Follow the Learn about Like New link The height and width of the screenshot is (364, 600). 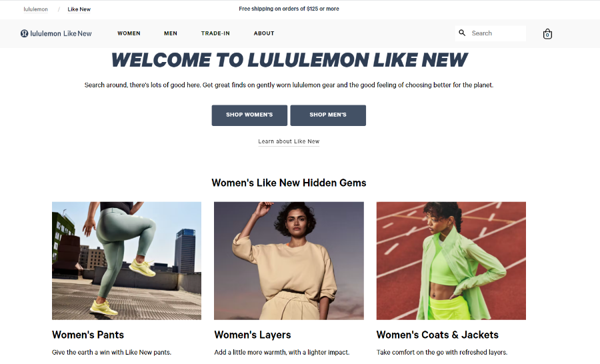[x=289, y=141]
